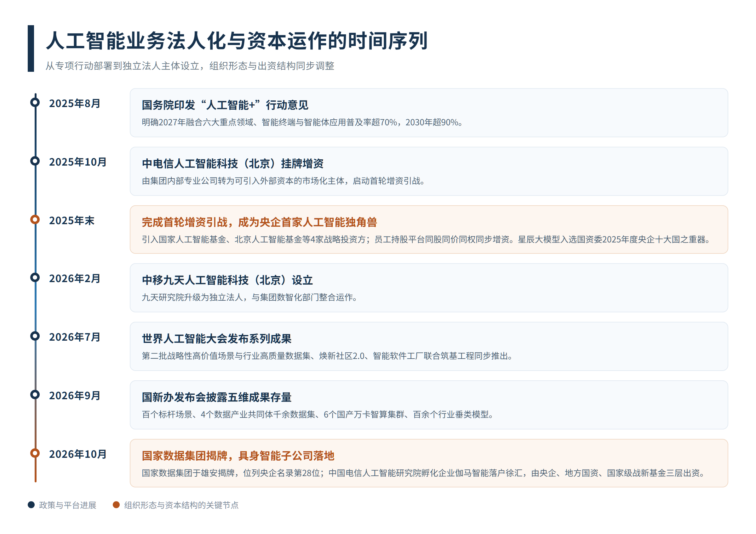
Task: Select the orange timeline marker for 2025年末
Action: tap(35, 219)
